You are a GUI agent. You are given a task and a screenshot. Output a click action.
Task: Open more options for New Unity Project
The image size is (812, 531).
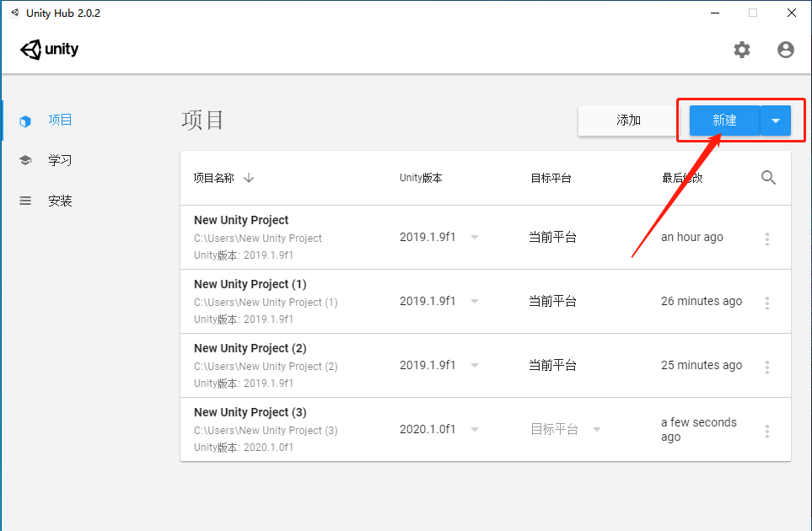[x=767, y=239]
